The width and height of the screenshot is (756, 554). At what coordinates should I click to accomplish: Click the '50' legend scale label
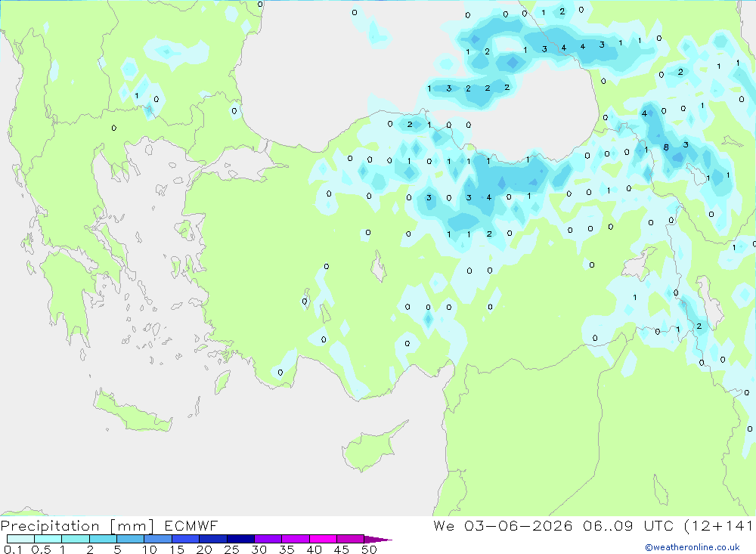[369, 549]
